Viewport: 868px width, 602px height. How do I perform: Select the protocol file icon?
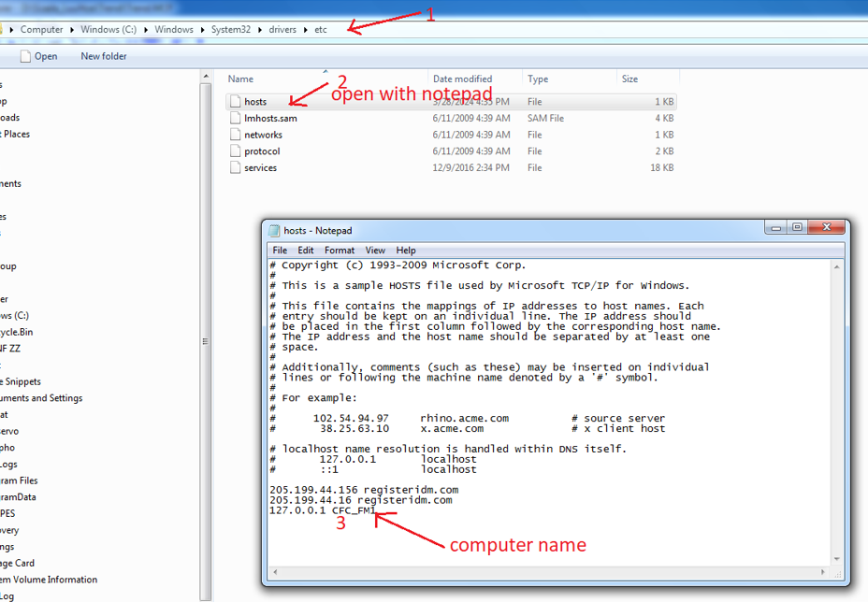coord(236,151)
